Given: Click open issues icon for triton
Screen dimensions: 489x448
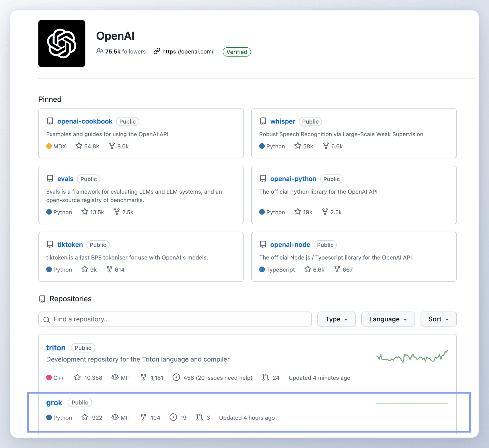Looking at the screenshot, I should click(176, 377).
